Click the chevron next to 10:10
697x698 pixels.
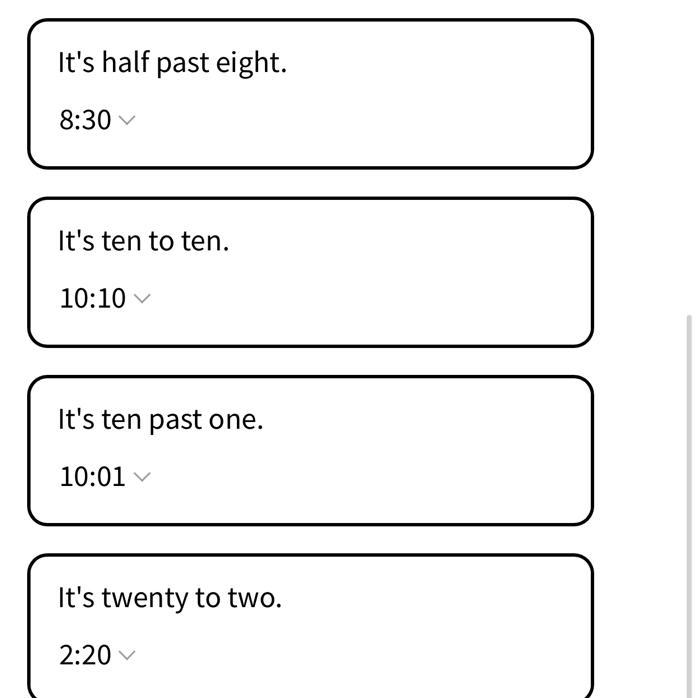click(142, 298)
